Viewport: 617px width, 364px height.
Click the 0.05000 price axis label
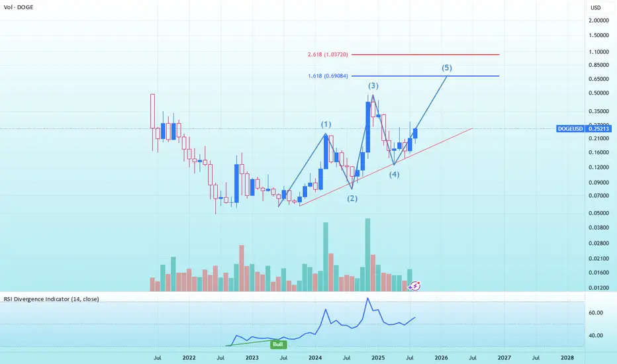pos(598,213)
